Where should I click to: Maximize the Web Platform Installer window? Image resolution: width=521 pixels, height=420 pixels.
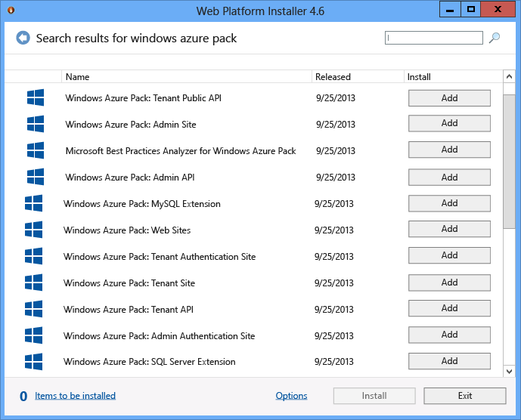471,9
